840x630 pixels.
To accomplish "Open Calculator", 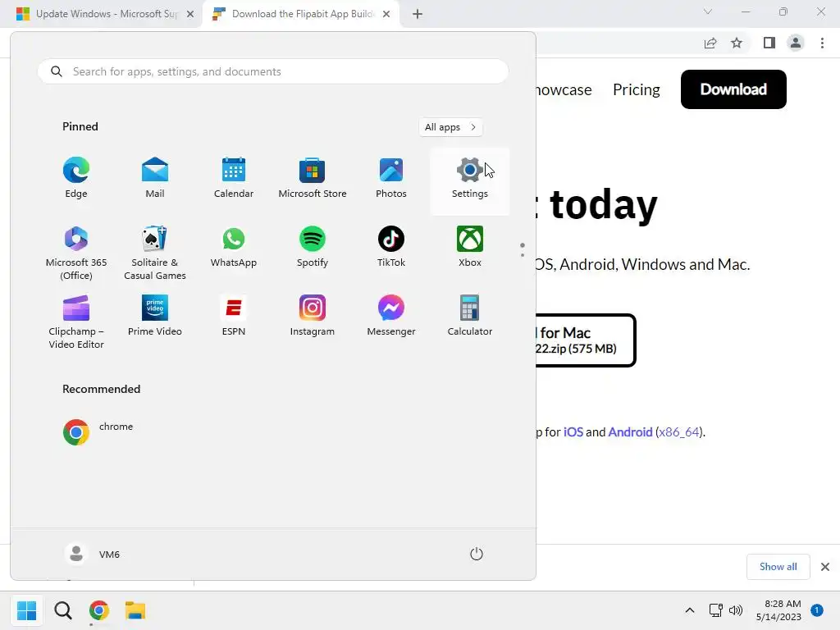I will (470, 316).
